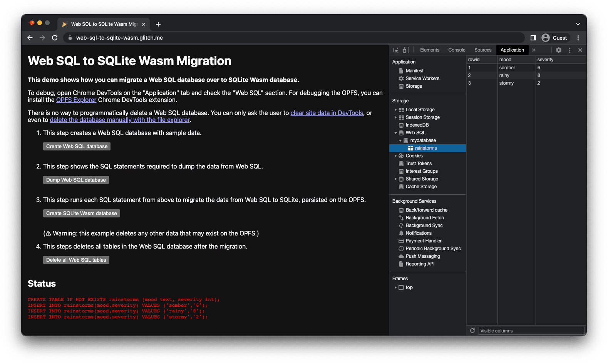The image size is (608, 364).
Task: Open a new browser tab
Action: [x=158, y=24]
